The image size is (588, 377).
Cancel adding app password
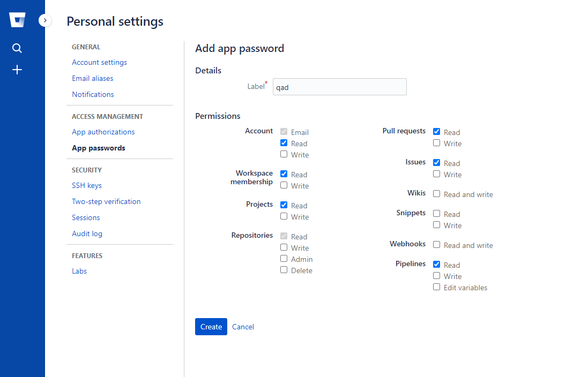coord(243,327)
